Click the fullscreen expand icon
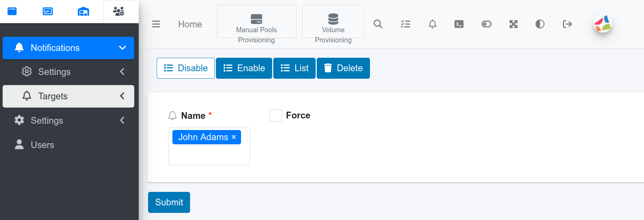Viewport: 644px width, 220px height. point(513,24)
